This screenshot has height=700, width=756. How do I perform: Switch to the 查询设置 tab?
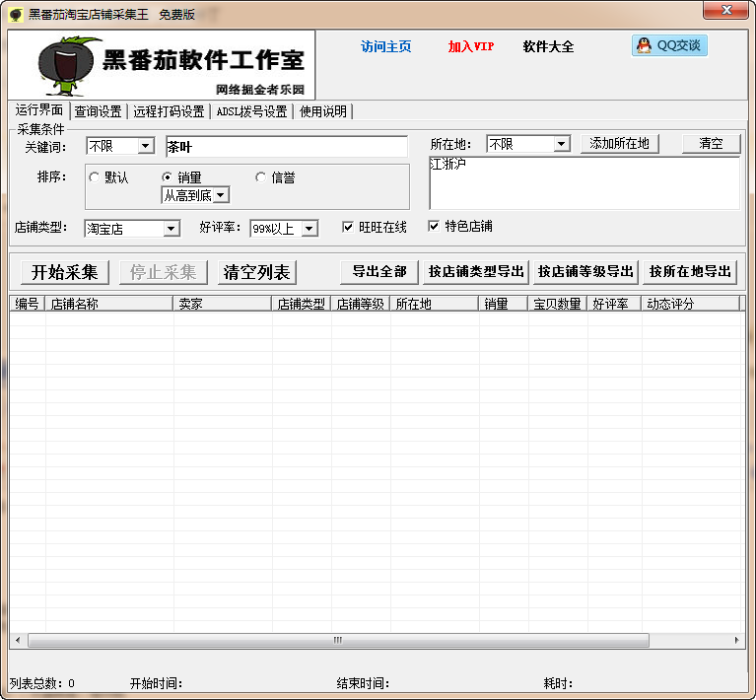pyautogui.click(x=98, y=111)
